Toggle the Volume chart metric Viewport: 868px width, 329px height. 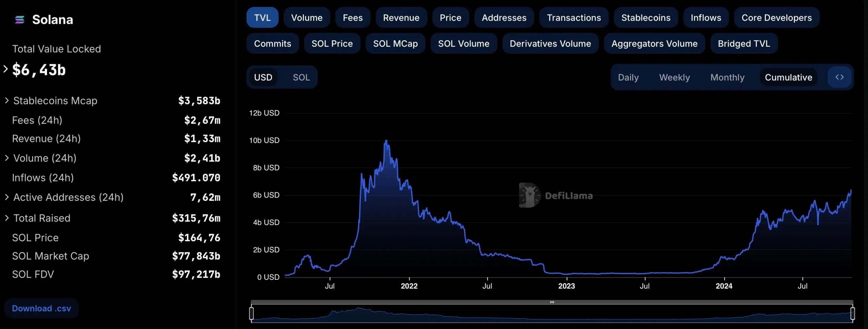click(x=307, y=18)
